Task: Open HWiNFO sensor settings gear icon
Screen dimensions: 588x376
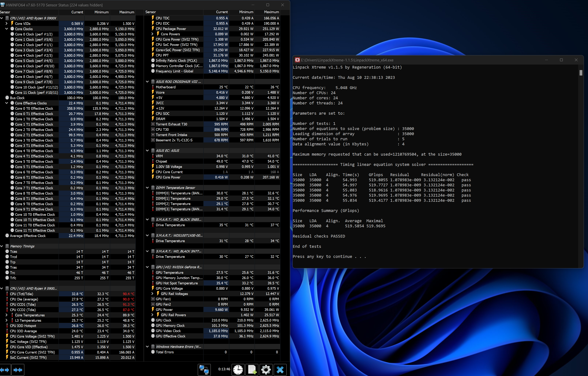Action: 266,370
